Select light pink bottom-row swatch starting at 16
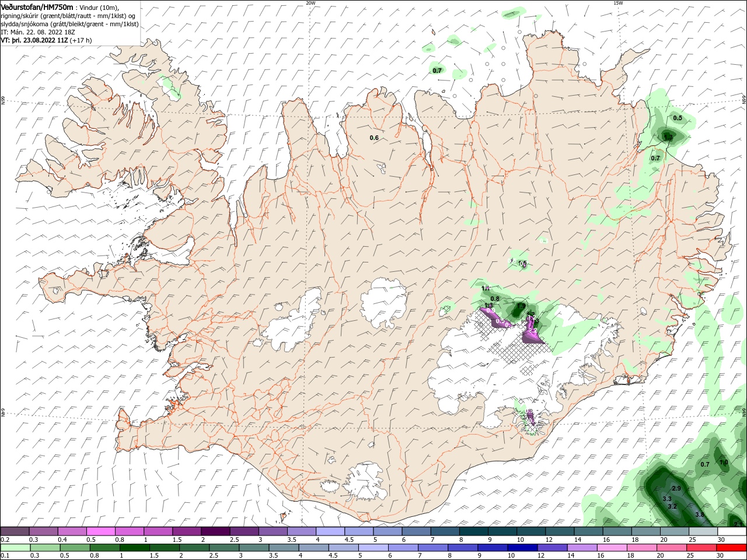 pyautogui.click(x=612, y=548)
